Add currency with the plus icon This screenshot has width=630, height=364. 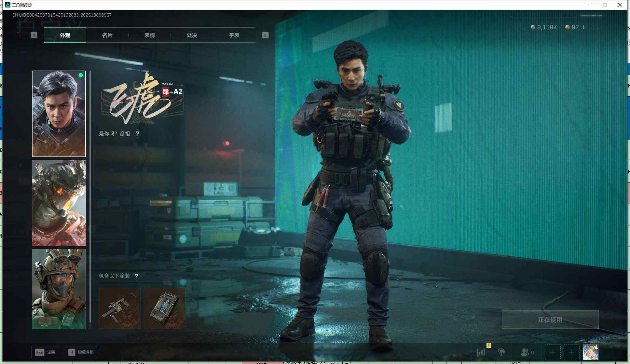tap(583, 27)
